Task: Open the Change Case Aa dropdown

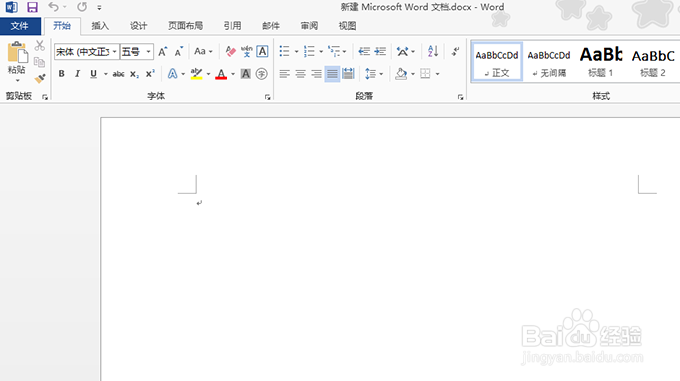Action: (203, 52)
